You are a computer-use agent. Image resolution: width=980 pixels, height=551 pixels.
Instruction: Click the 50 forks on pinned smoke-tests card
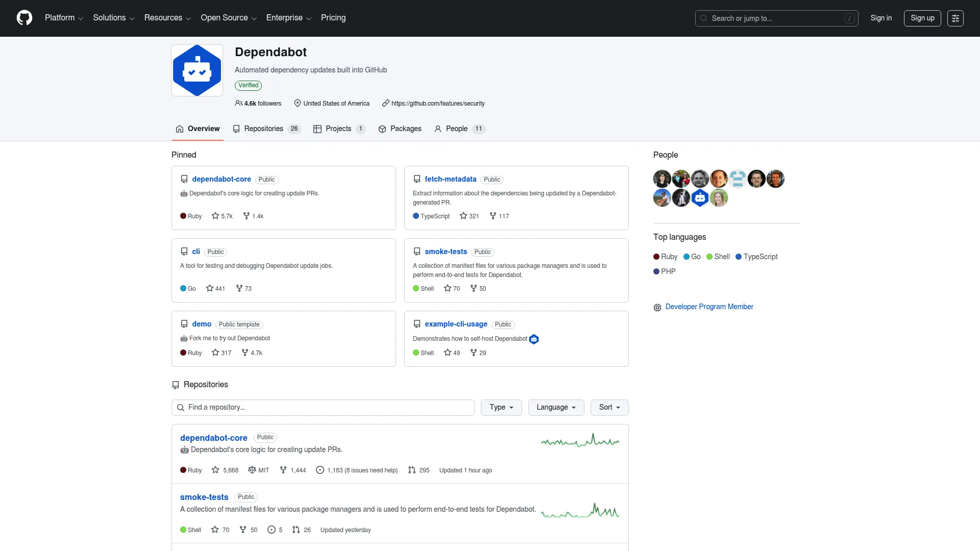pos(478,288)
